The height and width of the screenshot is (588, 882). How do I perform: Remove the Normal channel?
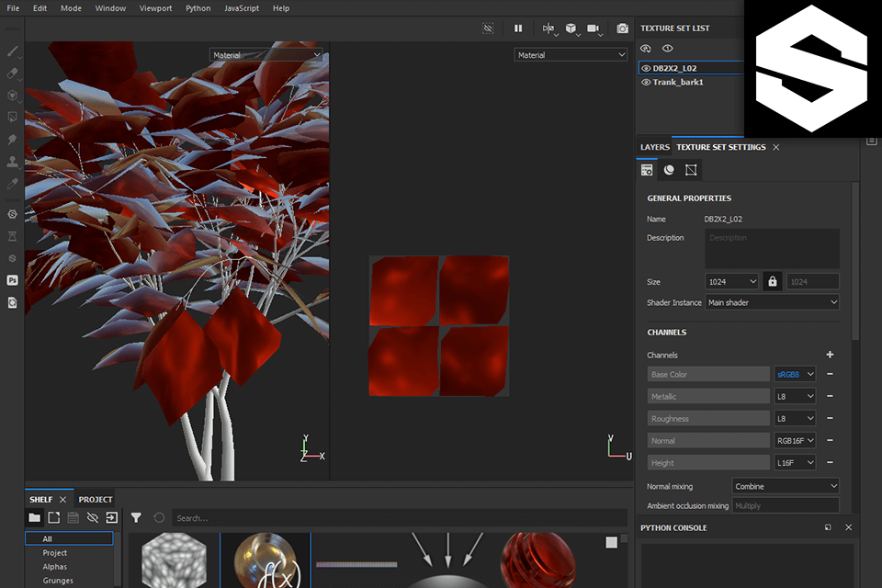click(x=830, y=440)
